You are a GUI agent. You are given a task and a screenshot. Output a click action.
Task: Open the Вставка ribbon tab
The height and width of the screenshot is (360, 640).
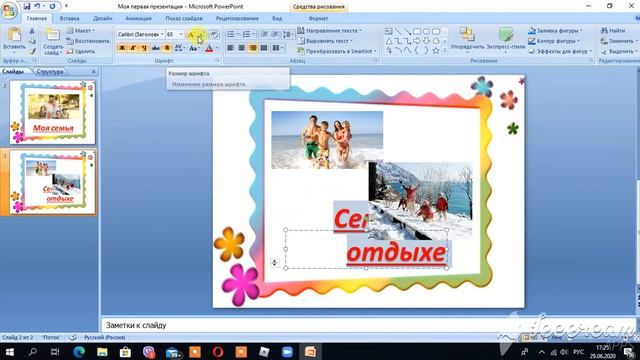(69, 18)
